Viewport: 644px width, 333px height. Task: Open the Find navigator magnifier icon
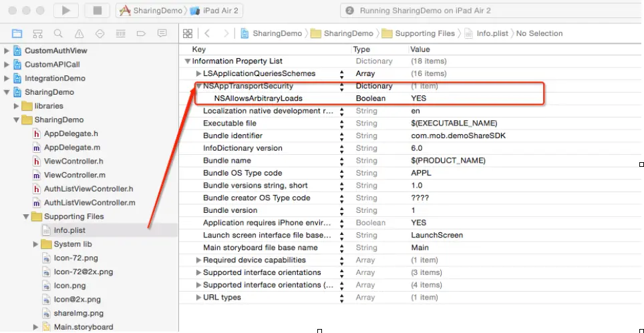[58, 33]
